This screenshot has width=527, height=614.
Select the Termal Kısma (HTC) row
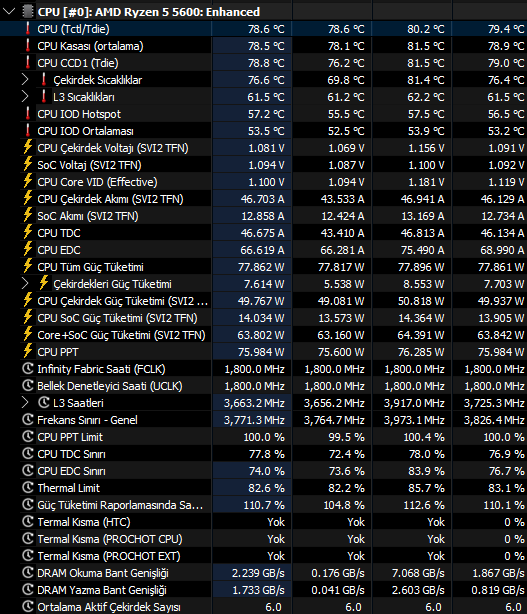tap(264, 522)
